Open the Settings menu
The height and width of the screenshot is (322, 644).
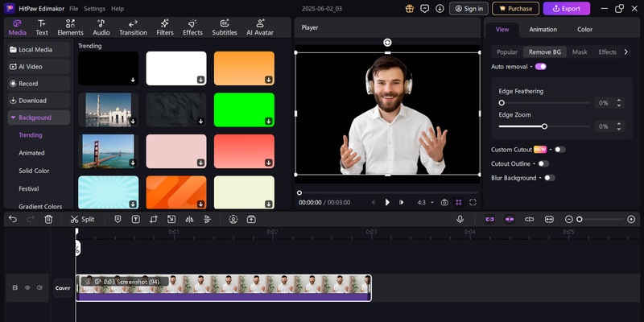[94, 9]
